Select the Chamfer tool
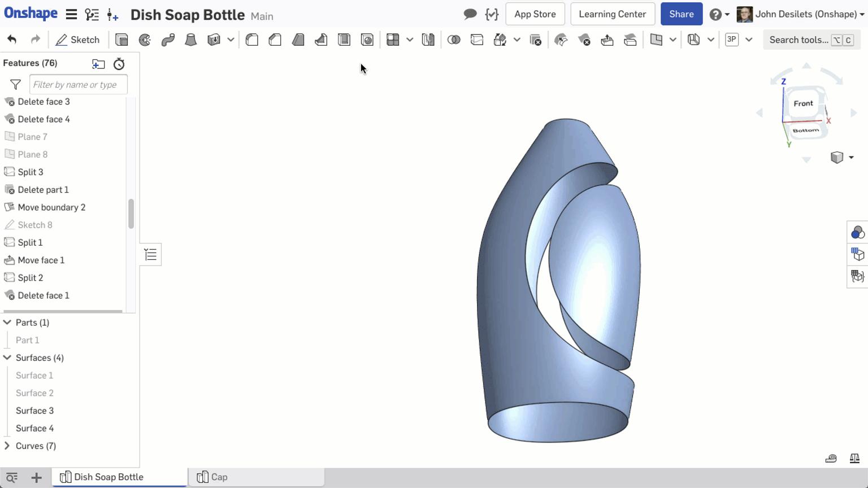This screenshot has height=488, width=868. pos(275,40)
